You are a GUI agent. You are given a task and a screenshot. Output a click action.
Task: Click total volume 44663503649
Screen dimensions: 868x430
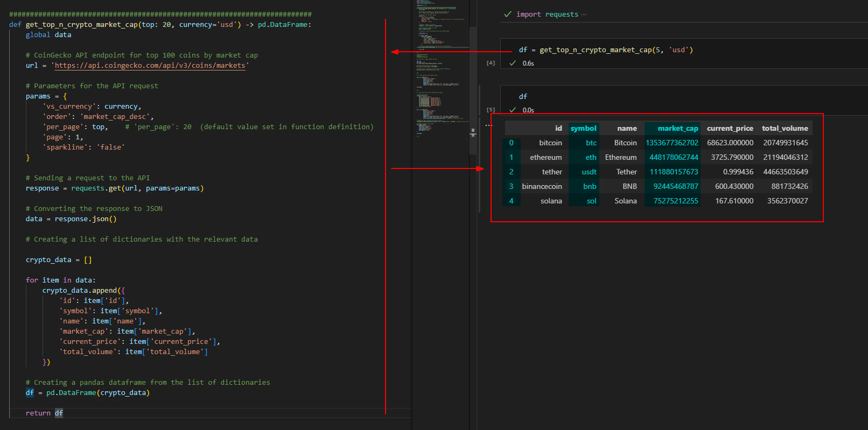[786, 172]
